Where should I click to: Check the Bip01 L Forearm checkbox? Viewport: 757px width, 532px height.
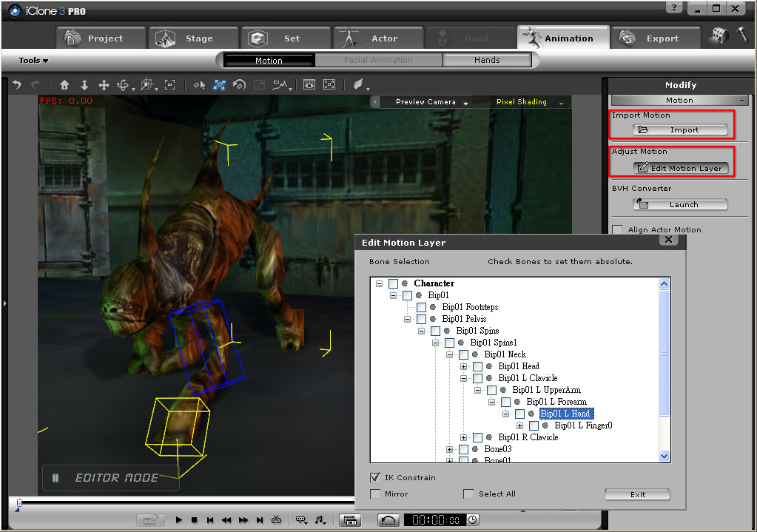(x=505, y=402)
